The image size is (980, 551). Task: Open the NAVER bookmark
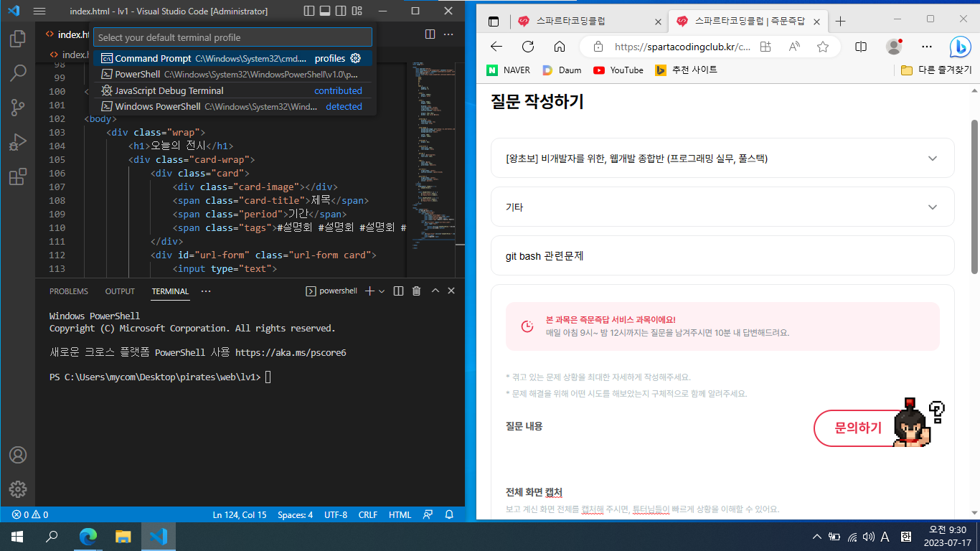tap(509, 70)
